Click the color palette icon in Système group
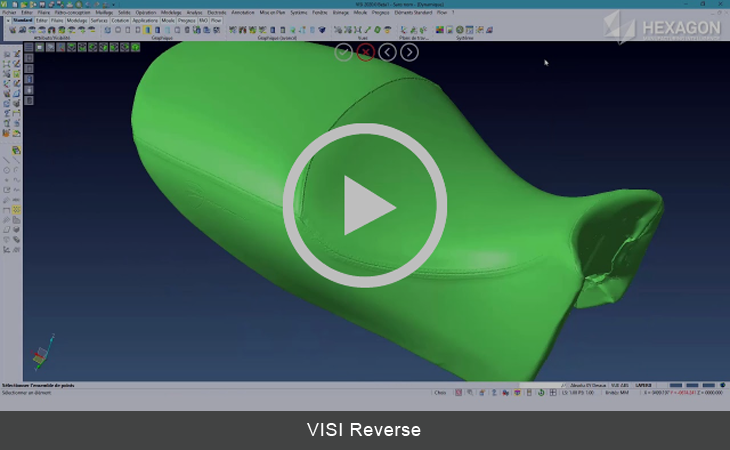This screenshot has height=450, width=730. tap(439, 30)
